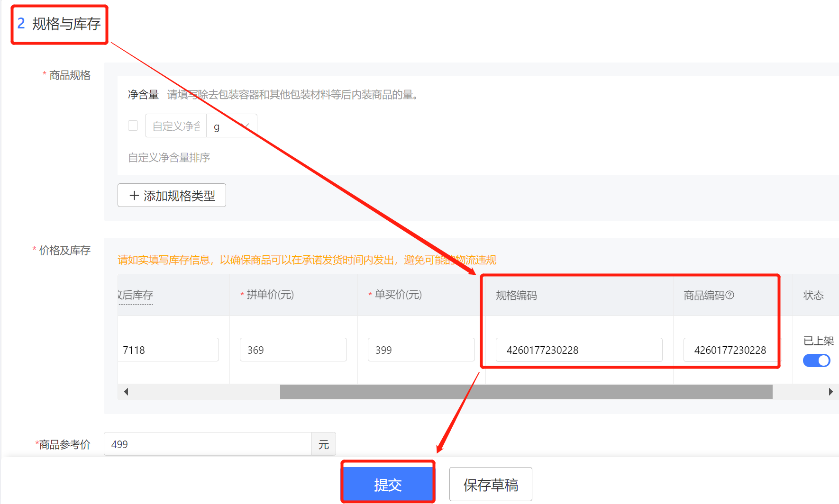
Task: Click the 规格编码 column header
Action: [516, 295]
